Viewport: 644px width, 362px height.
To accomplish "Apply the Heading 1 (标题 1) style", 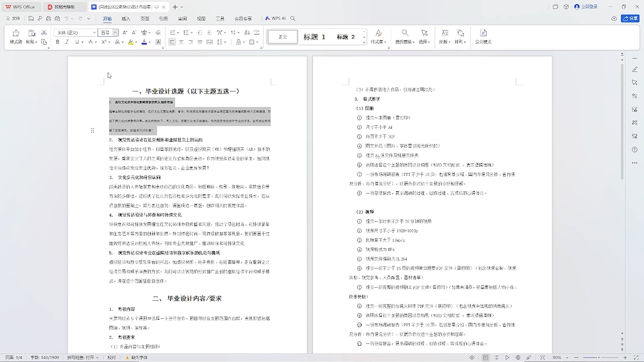I will pos(314,37).
